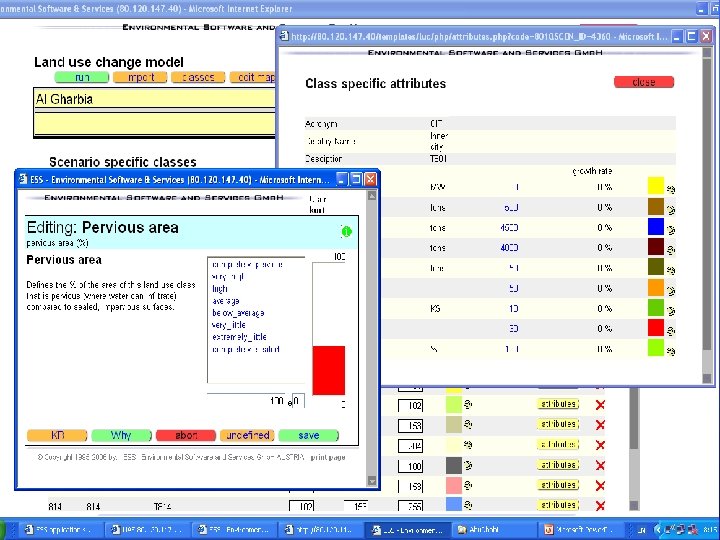The width and height of the screenshot is (720, 540).
Task: Click the 100 value box in main window
Action: tap(411, 466)
